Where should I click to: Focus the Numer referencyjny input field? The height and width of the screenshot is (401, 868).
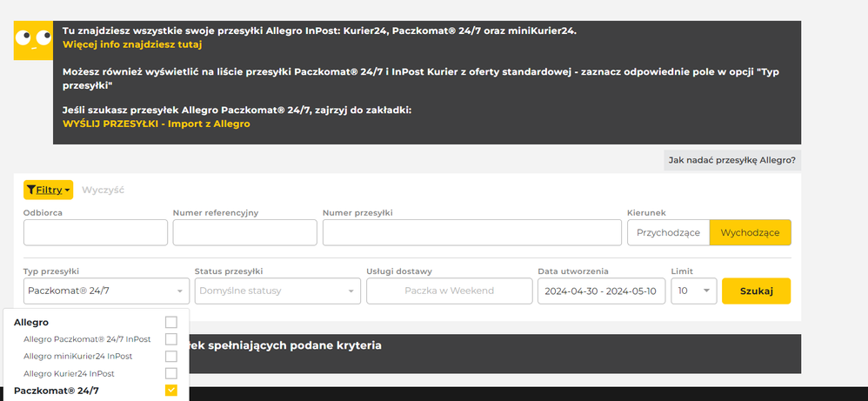(x=244, y=232)
